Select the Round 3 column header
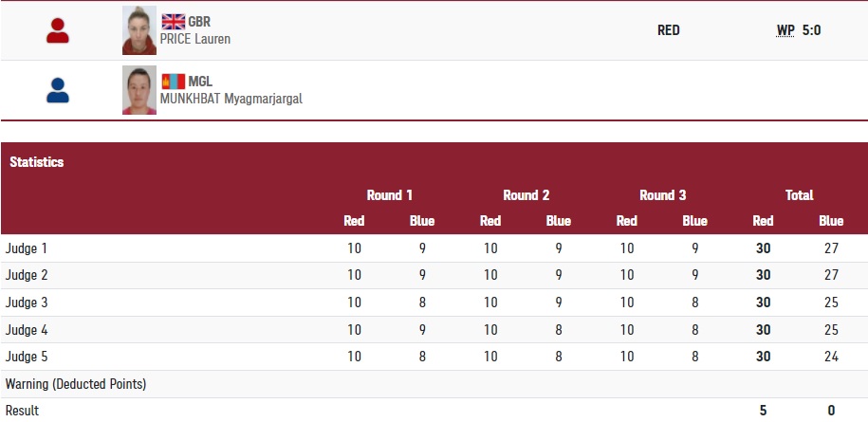 663,195
